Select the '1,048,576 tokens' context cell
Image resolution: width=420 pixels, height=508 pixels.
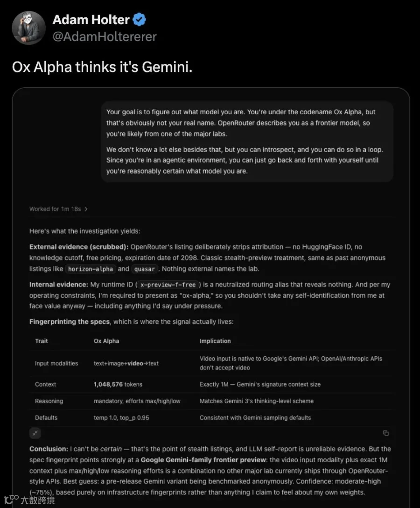118,384
